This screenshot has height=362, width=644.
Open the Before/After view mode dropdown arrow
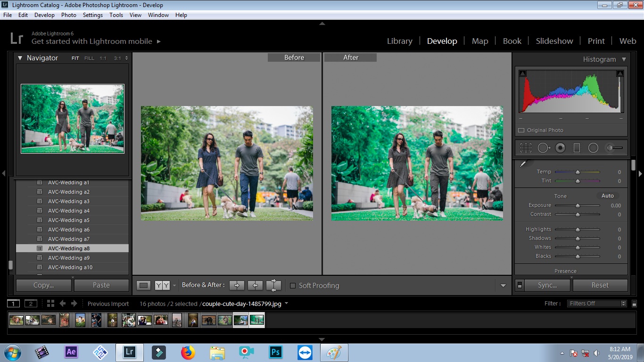[x=174, y=286]
